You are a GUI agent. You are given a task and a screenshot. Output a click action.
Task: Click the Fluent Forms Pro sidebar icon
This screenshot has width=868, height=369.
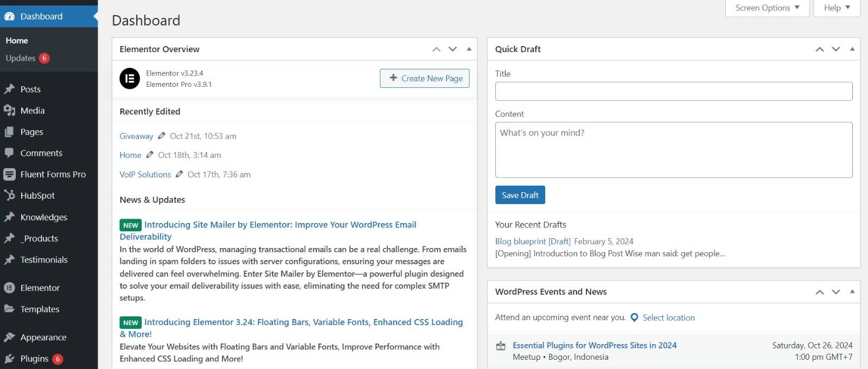pos(9,174)
